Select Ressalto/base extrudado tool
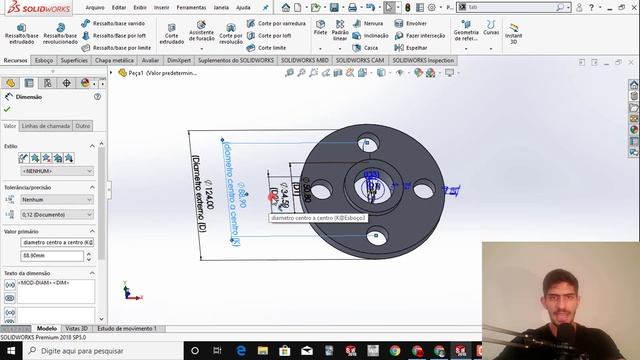Viewport: 640px width, 360px height. click(x=21, y=33)
